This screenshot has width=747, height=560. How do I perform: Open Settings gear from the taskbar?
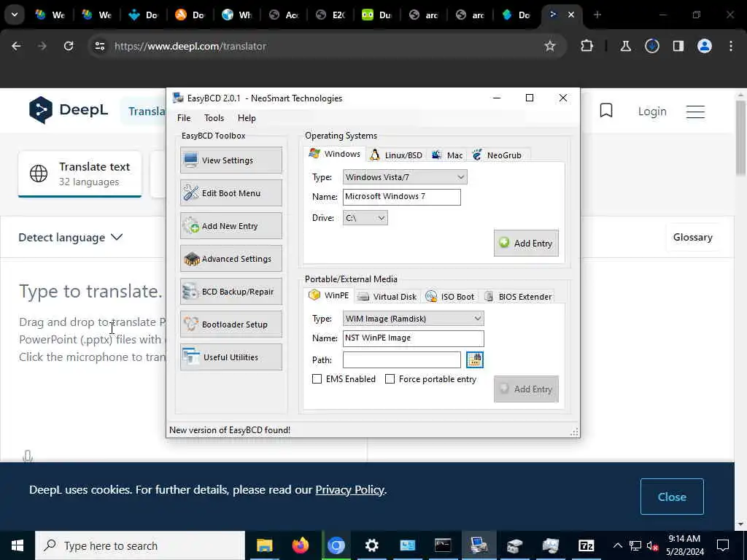[x=371, y=545]
